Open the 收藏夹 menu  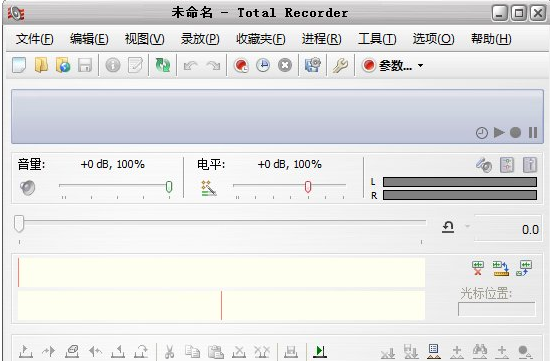pos(261,39)
